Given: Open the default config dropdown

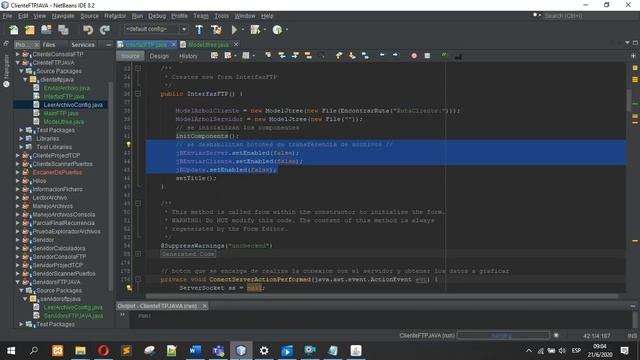Looking at the screenshot, I should click(x=184, y=29).
